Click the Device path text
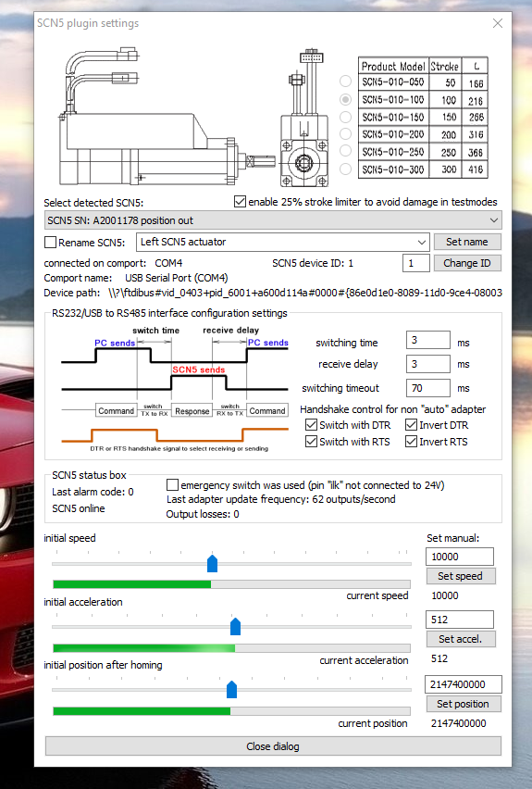Image resolution: width=532 pixels, height=789 pixels. tap(273, 293)
